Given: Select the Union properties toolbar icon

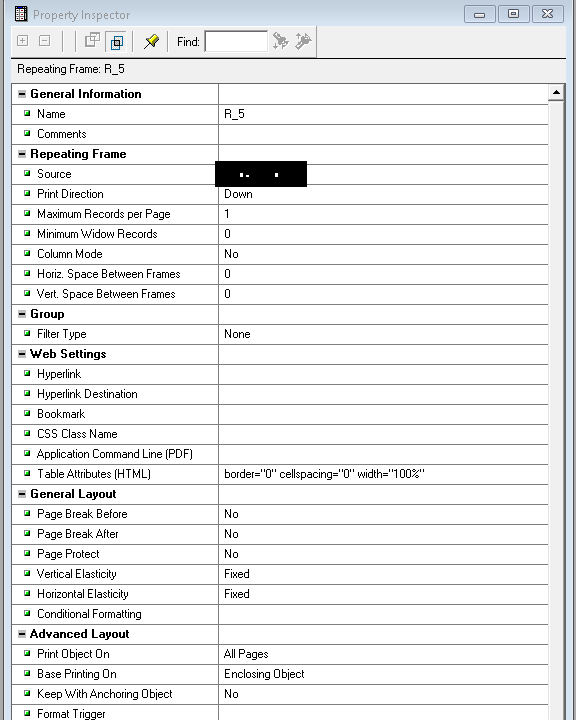Looking at the screenshot, I should (x=92, y=41).
